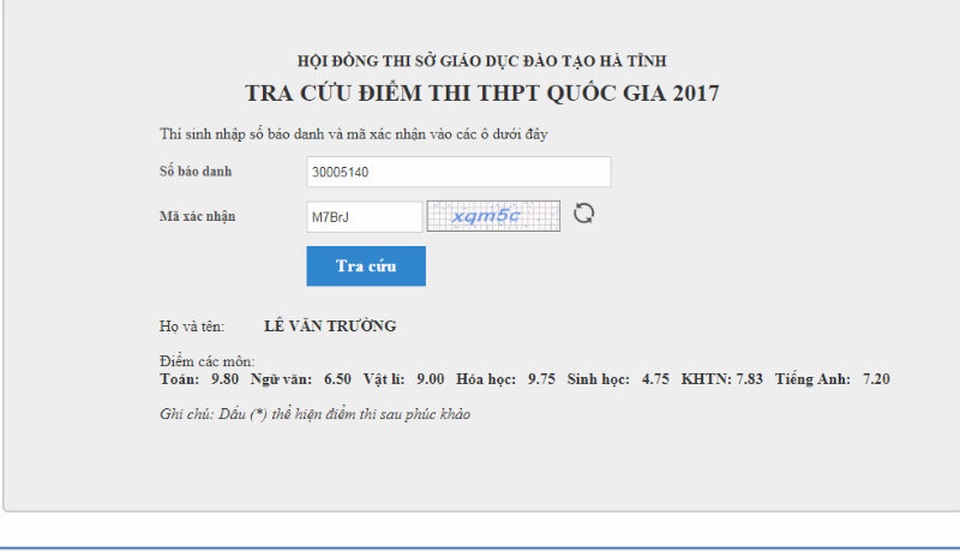Screen dimensions: 960x551
Task: Click the instruction line above the form
Action: coord(353,134)
